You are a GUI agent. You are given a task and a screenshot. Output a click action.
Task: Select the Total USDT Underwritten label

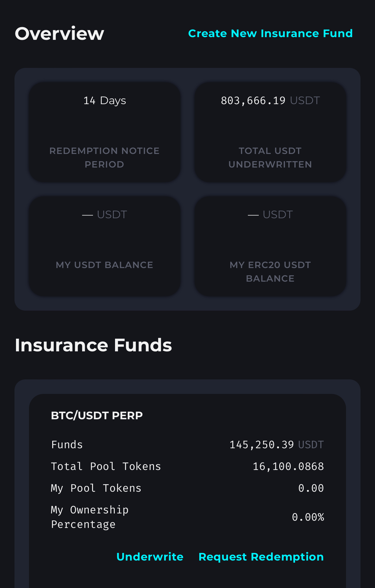coord(270,157)
